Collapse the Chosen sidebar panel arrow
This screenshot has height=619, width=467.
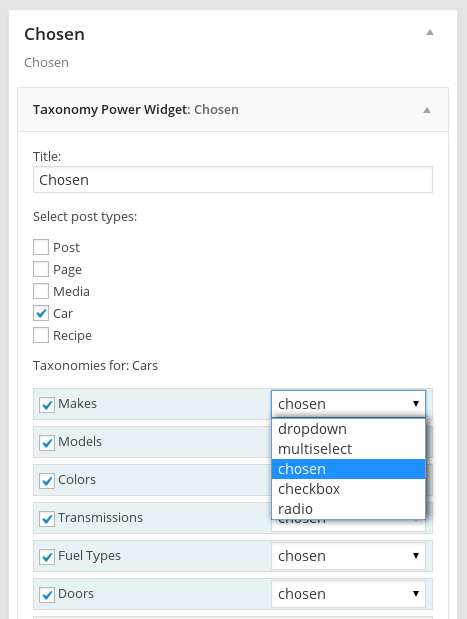430,33
